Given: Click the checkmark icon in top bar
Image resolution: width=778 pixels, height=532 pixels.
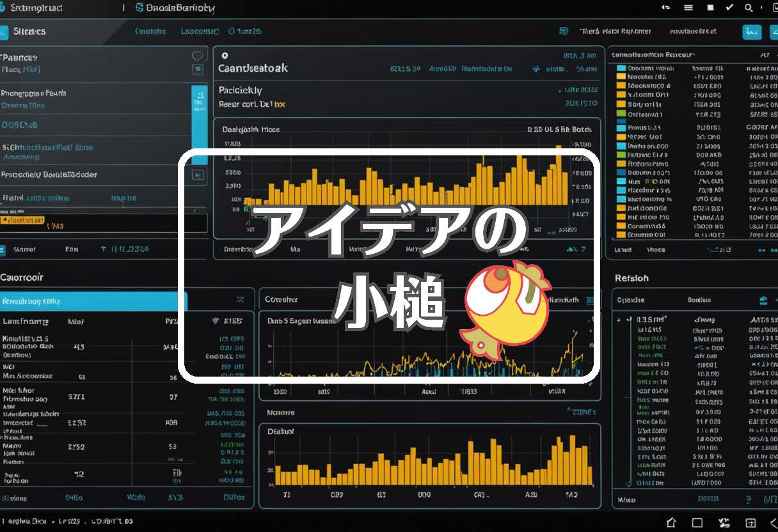Looking at the screenshot, I should click(x=729, y=8).
